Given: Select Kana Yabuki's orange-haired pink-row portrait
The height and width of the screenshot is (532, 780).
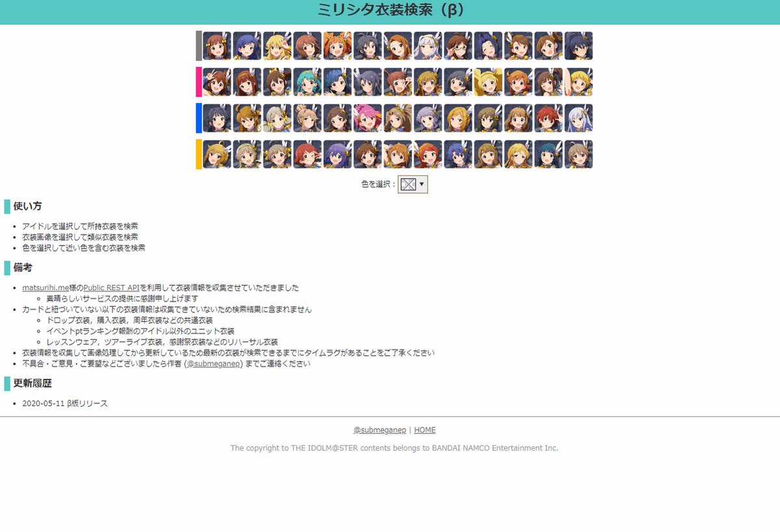Looking at the screenshot, I should point(518,82).
